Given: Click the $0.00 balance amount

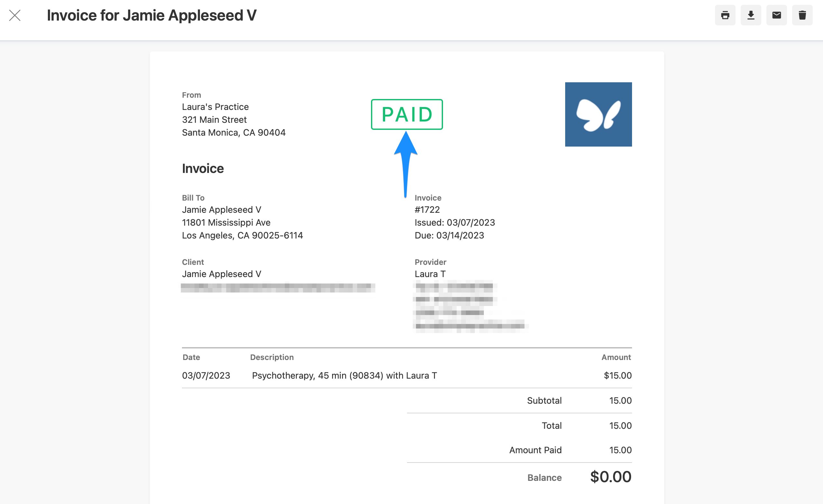Looking at the screenshot, I should click(x=610, y=477).
